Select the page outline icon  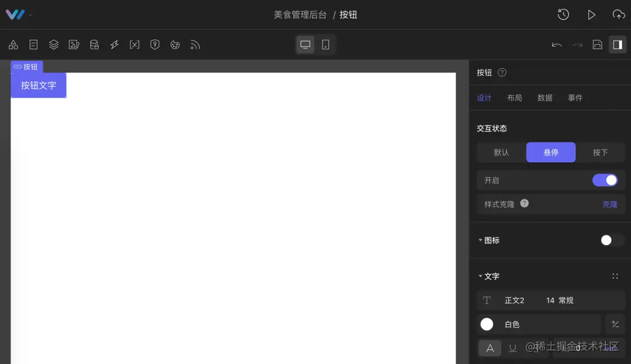point(33,44)
